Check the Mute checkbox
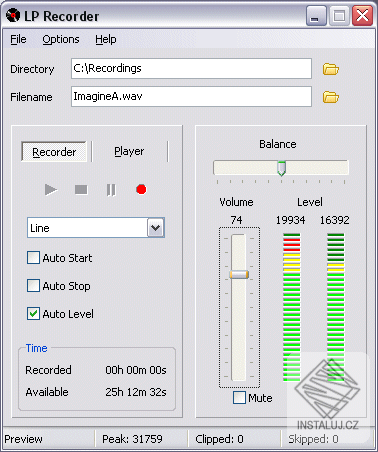 [x=239, y=398]
